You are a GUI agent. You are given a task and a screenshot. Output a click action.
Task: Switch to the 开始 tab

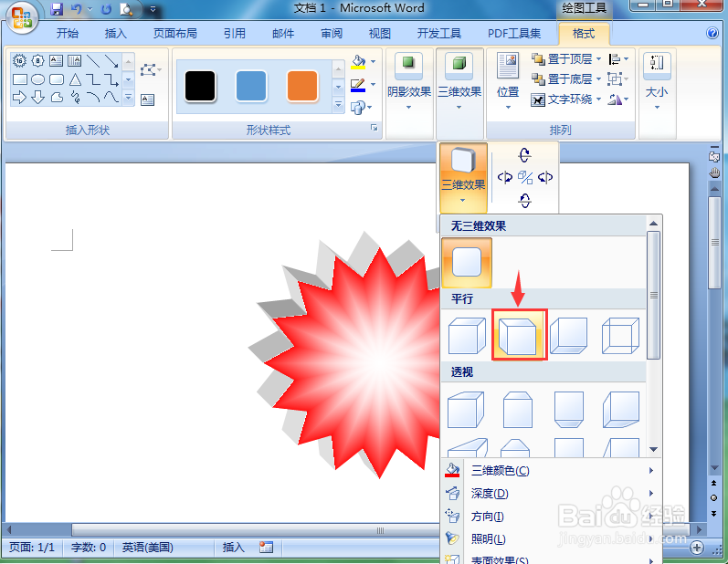click(68, 34)
